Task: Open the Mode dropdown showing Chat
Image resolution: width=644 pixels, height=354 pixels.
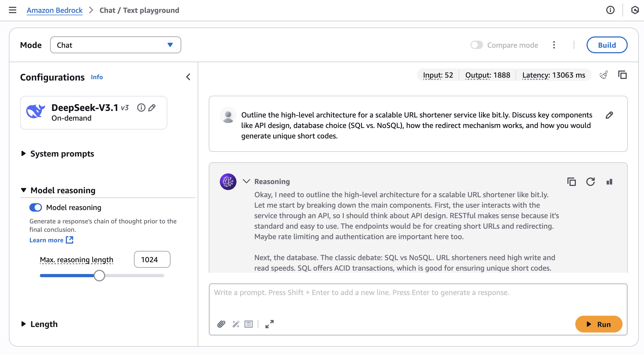Action: [x=115, y=45]
